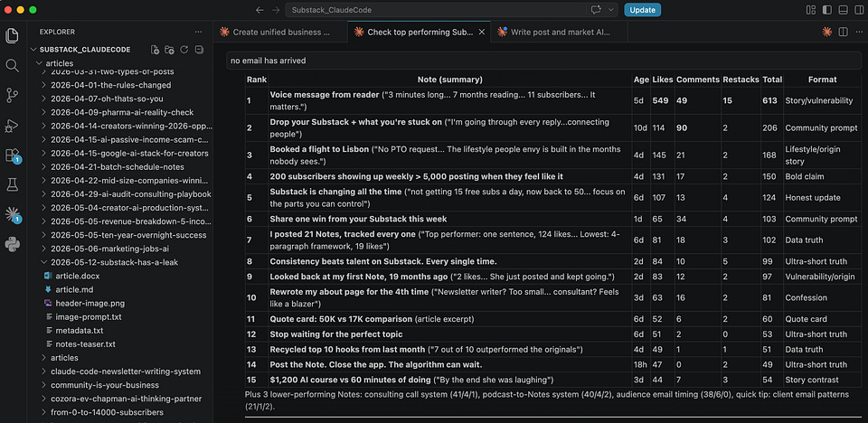This screenshot has height=423, width=868.
Task: Expand the claude-code-newsletter-writing-system folder
Action: [x=125, y=371]
